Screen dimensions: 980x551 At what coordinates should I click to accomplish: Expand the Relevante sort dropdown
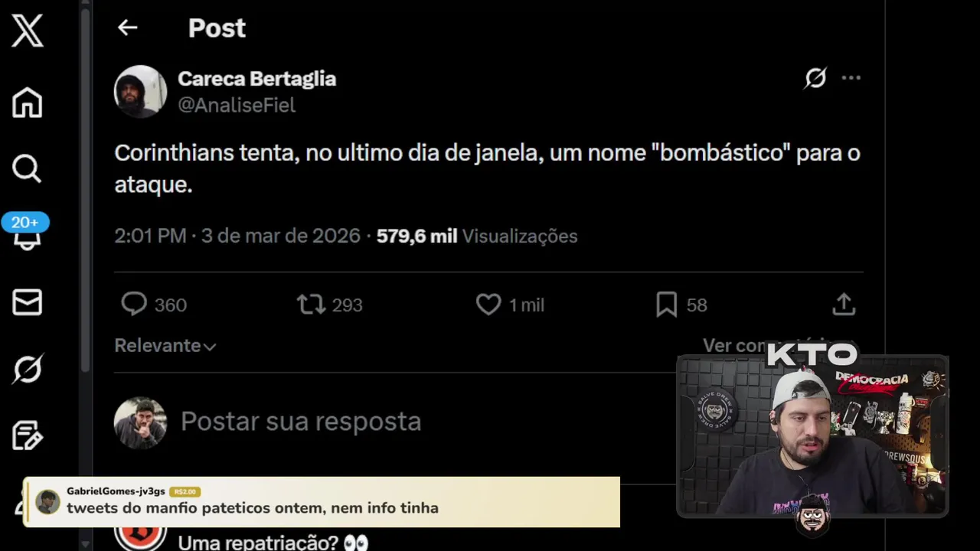coord(165,346)
